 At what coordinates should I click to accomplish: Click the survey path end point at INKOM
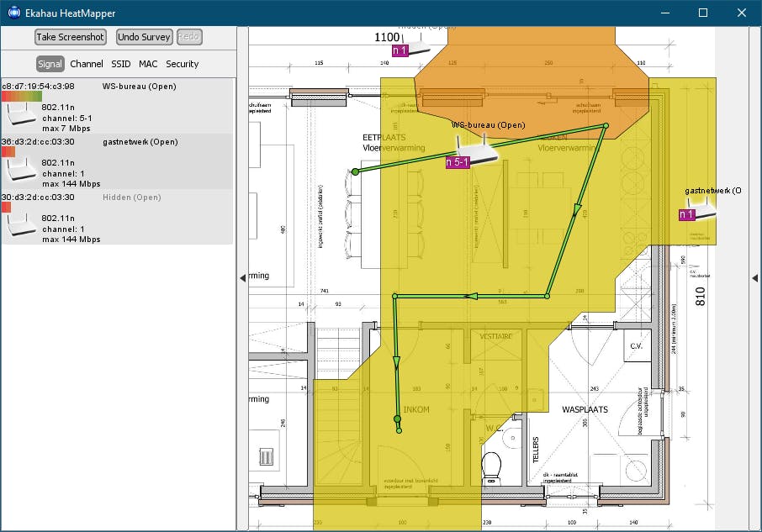[x=399, y=430]
